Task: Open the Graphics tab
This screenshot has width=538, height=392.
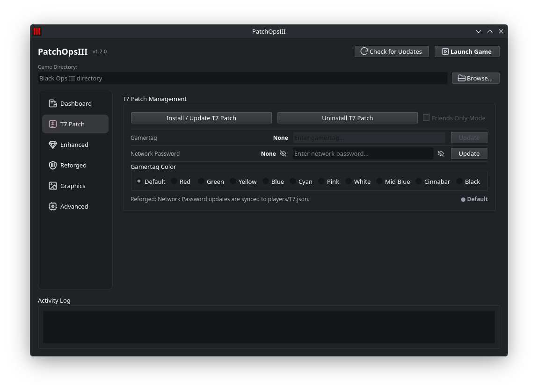Action: point(75,186)
